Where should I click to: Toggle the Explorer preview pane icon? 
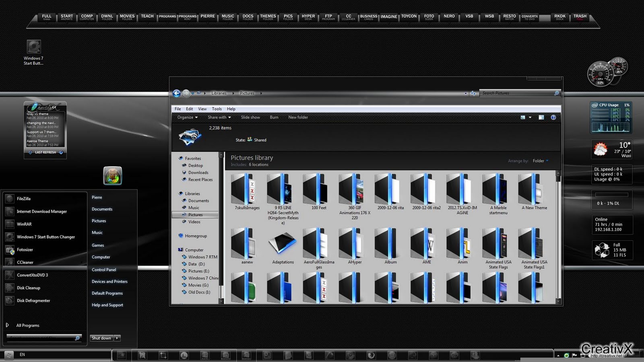coord(541,117)
